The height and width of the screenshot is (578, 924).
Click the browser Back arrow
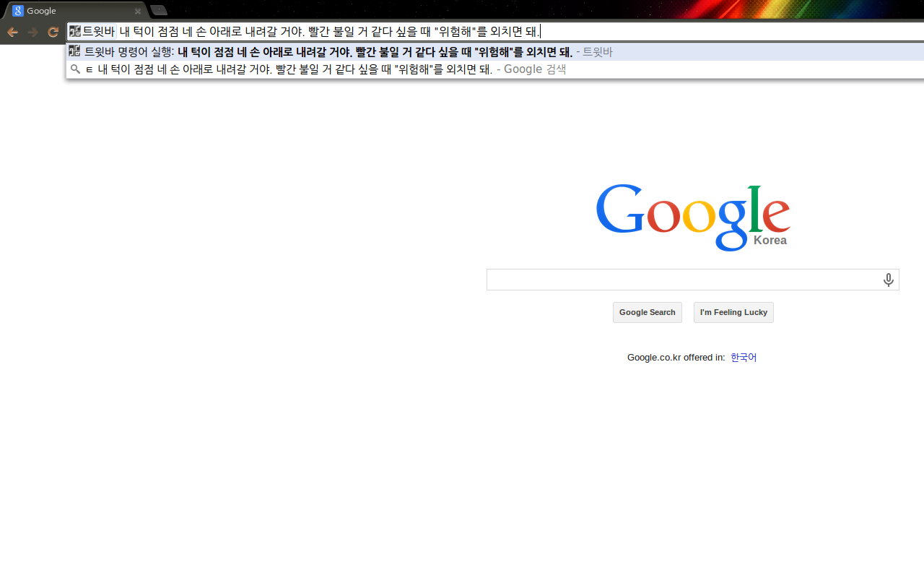[x=12, y=32]
